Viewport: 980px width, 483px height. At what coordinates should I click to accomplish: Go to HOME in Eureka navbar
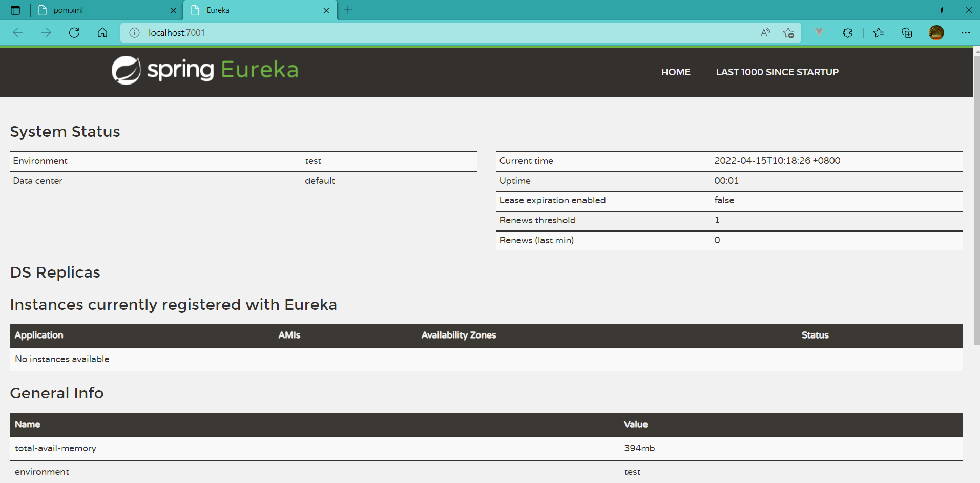[x=676, y=72]
